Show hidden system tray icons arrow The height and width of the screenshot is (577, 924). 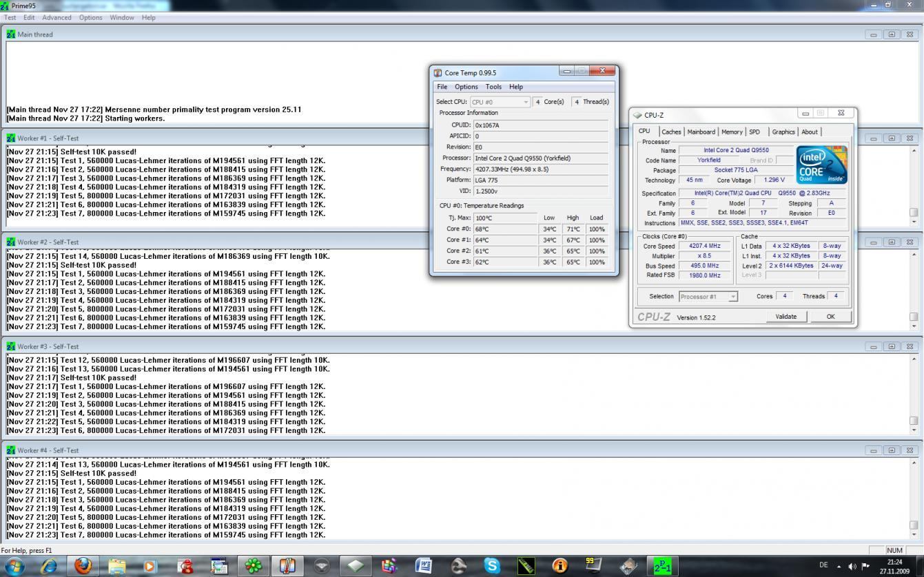[x=839, y=566]
